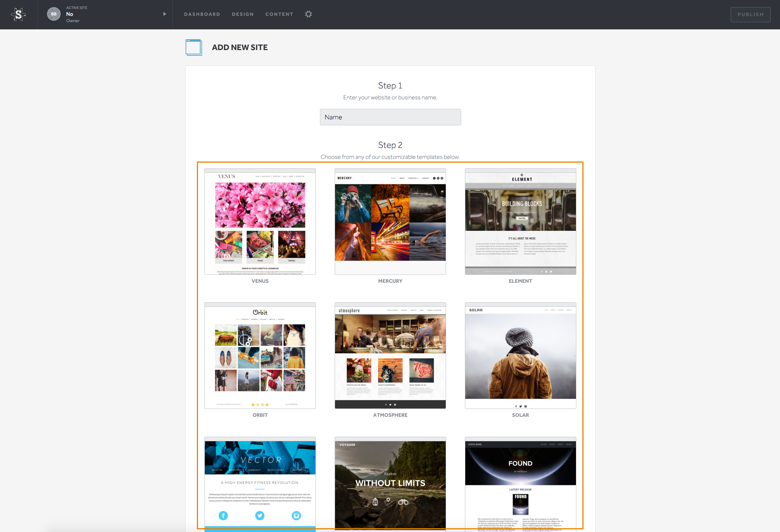
Task: Click the ORBIT template label
Action: 260,415
